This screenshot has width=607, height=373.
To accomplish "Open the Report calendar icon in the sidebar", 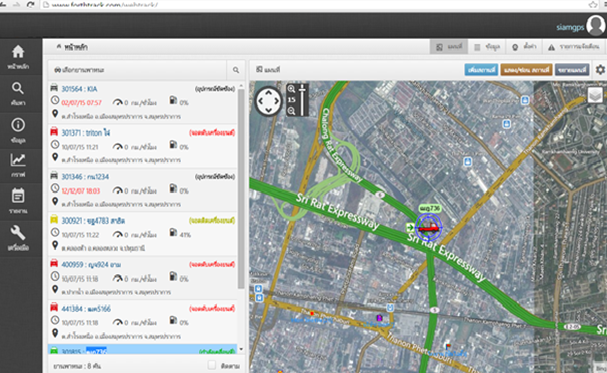I will (x=18, y=195).
